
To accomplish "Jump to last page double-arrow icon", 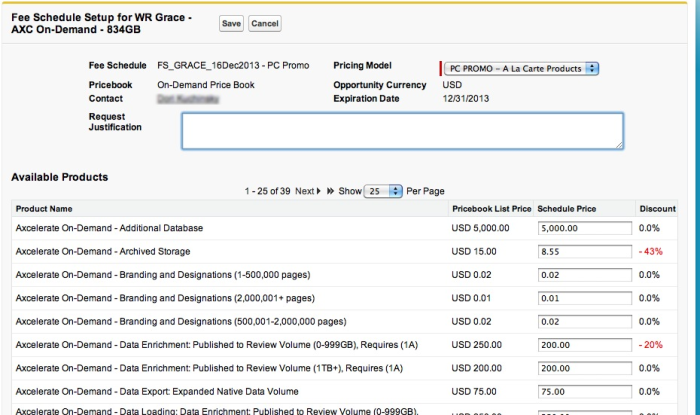I will click(x=330, y=191).
